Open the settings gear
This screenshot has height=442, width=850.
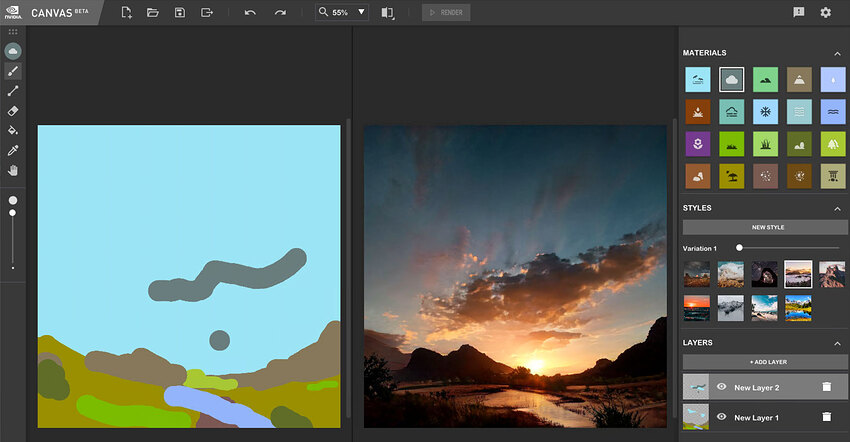tap(826, 12)
